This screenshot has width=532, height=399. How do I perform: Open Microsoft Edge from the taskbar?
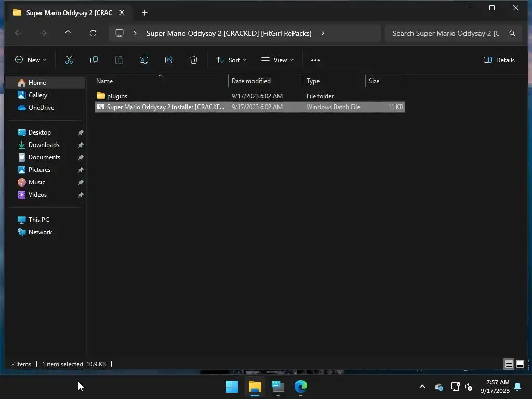[301, 387]
